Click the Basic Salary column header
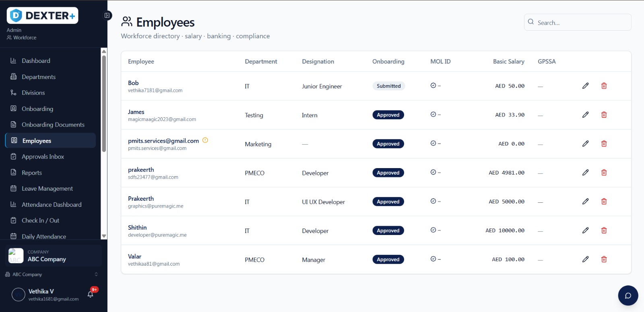The width and height of the screenshot is (644, 312). [508, 61]
